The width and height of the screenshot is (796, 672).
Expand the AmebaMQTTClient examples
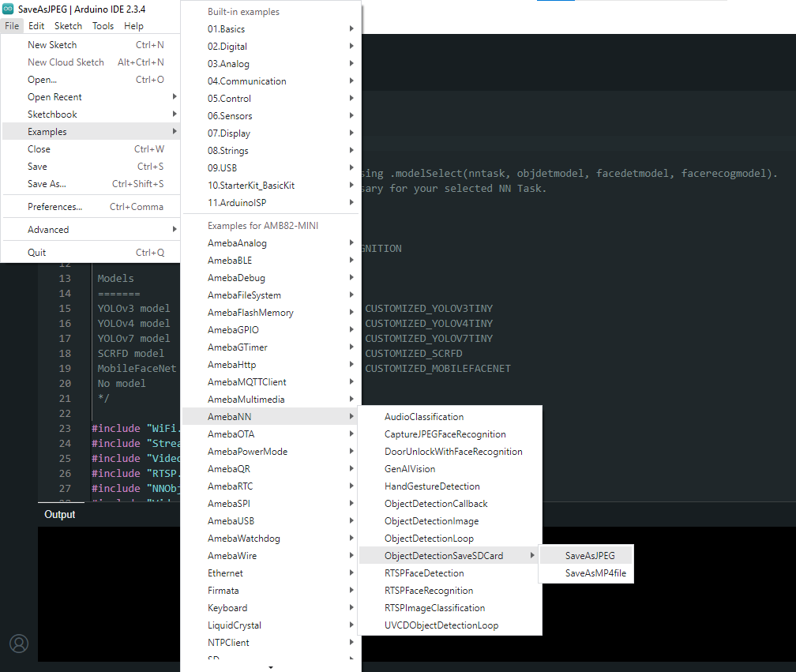click(x=271, y=381)
